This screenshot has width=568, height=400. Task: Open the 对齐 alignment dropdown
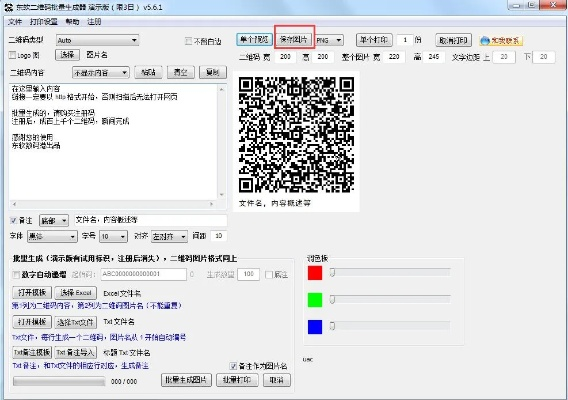[169, 237]
